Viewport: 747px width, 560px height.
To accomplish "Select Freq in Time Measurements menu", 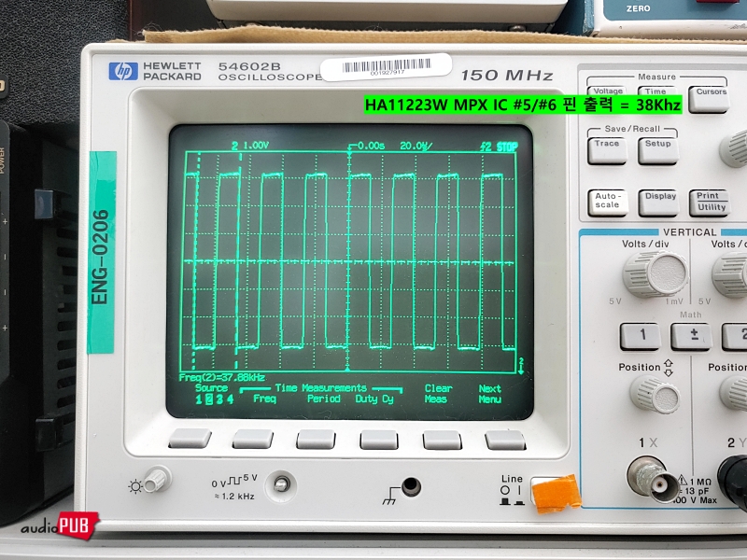I will click(265, 399).
